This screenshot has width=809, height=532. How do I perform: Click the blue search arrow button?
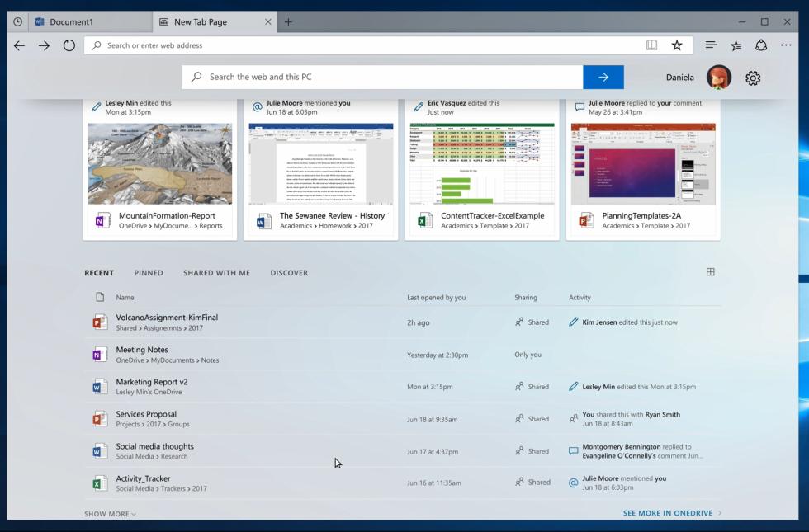[x=603, y=77]
